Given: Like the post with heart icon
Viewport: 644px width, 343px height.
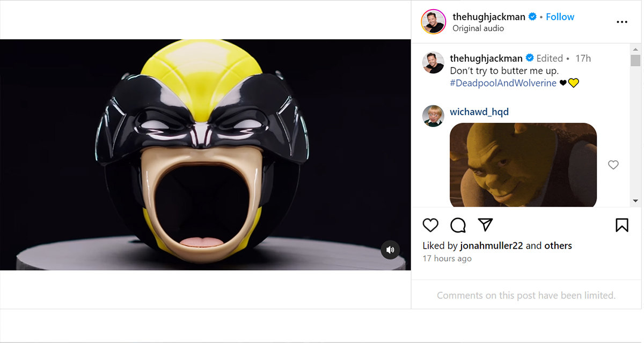Looking at the screenshot, I should pyautogui.click(x=430, y=225).
